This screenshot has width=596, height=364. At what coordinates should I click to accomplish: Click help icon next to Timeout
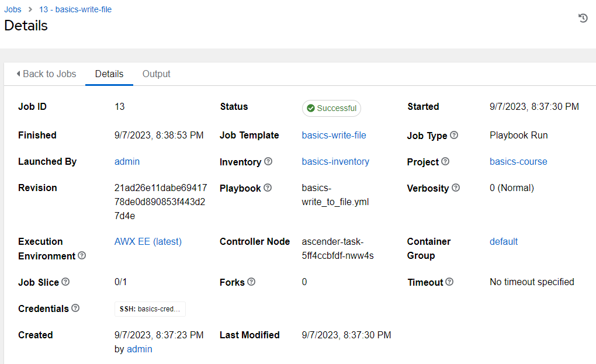pyautogui.click(x=449, y=282)
